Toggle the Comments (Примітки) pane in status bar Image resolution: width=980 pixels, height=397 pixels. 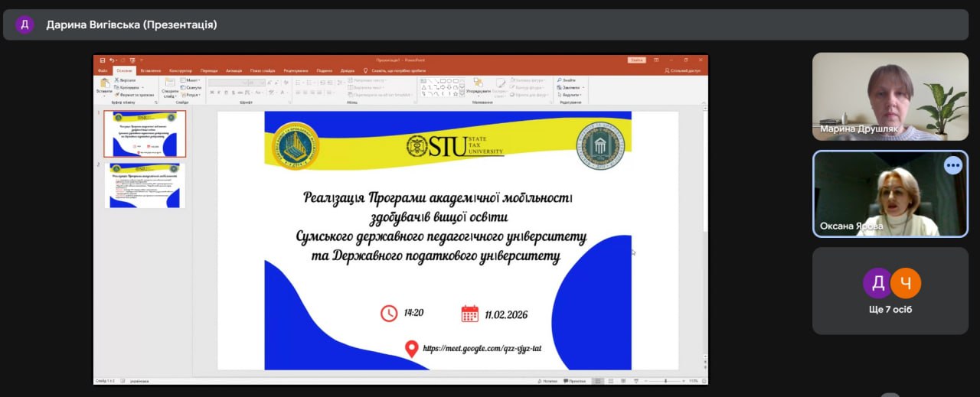click(x=574, y=380)
